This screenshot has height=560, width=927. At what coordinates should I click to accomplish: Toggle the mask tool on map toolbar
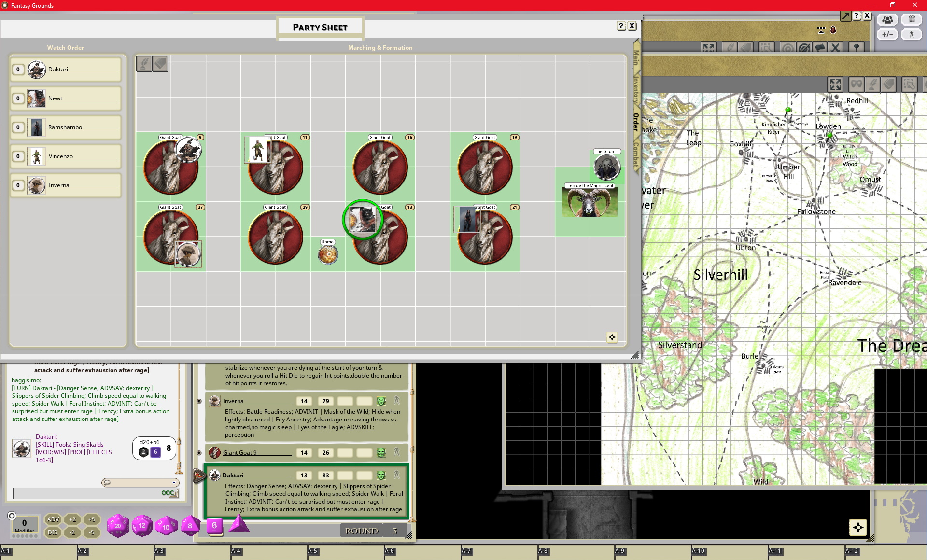pos(856,84)
